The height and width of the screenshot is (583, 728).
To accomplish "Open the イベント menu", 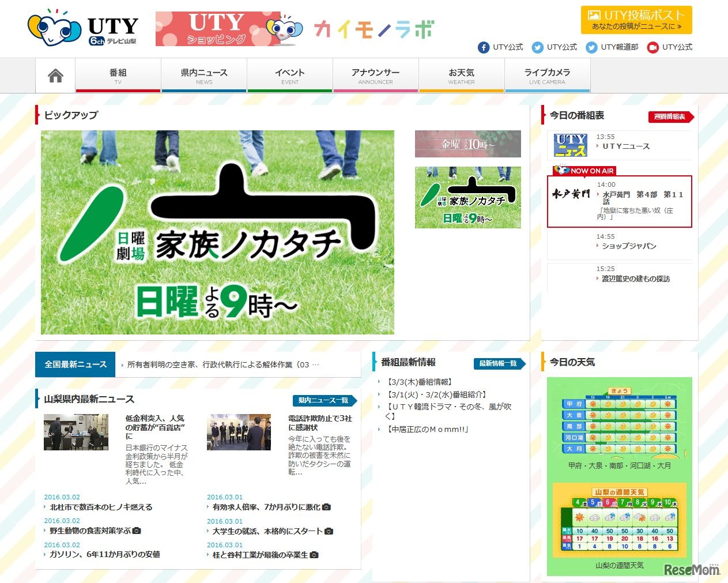I will [290, 76].
